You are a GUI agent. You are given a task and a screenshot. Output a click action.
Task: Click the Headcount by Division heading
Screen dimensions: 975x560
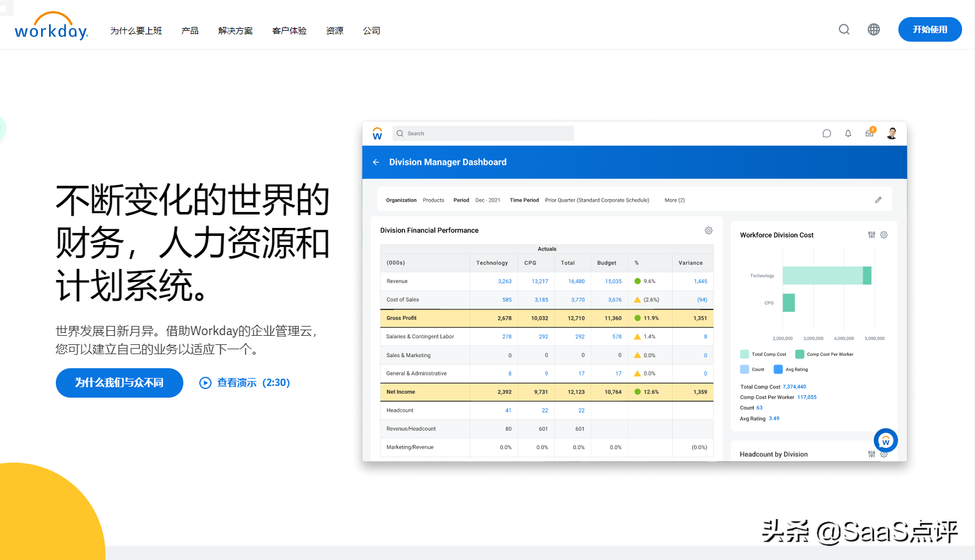[x=774, y=454]
